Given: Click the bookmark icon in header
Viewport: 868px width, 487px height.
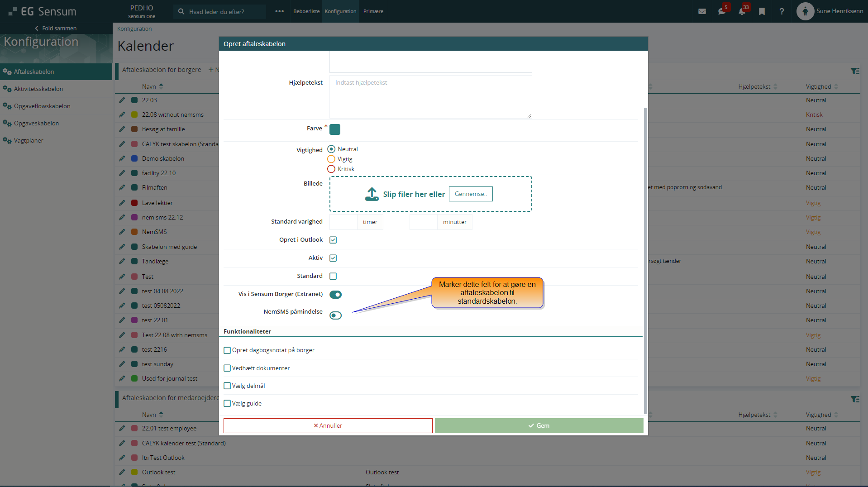Looking at the screenshot, I should coord(762,11).
